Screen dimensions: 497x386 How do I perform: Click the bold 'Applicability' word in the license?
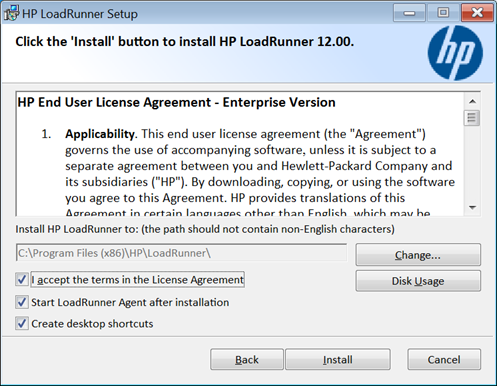click(x=100, y=134)
